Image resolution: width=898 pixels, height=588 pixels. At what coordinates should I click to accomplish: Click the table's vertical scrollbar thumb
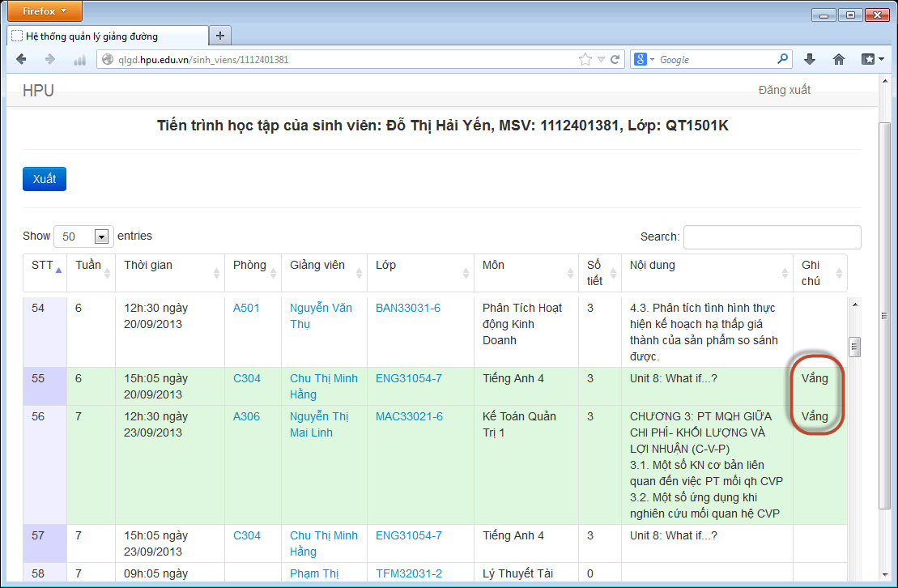click(853, 347)
